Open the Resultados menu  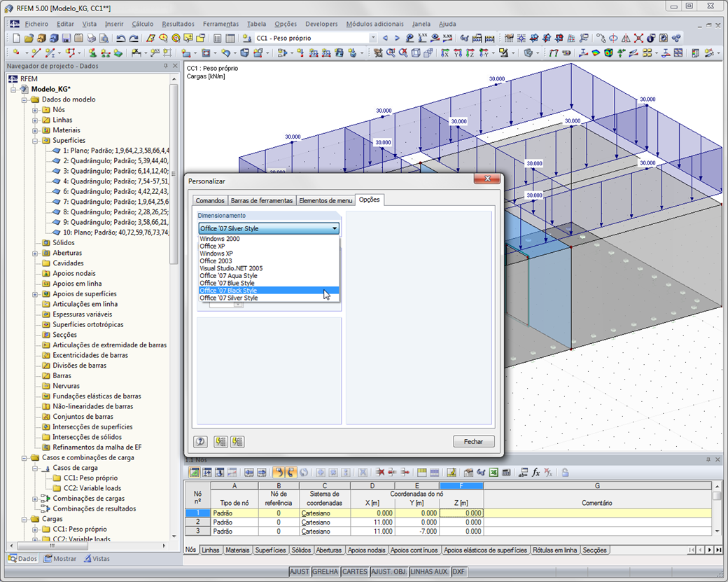(178, 24)
